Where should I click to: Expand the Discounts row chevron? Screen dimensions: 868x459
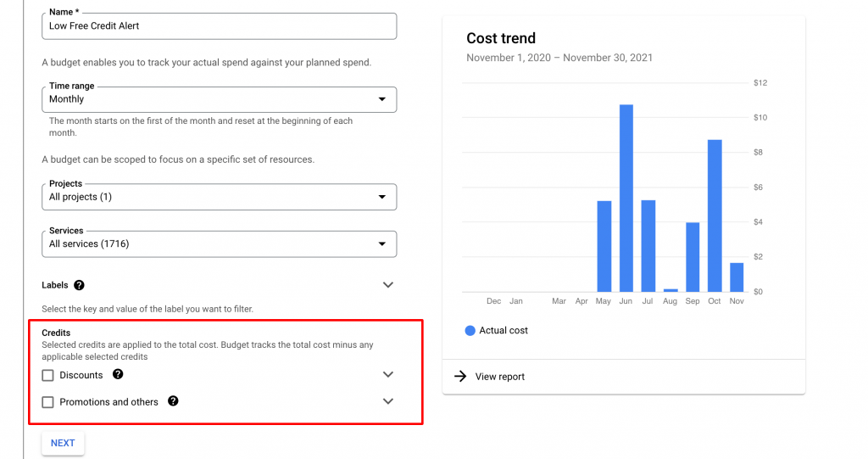tap(388, 375)
